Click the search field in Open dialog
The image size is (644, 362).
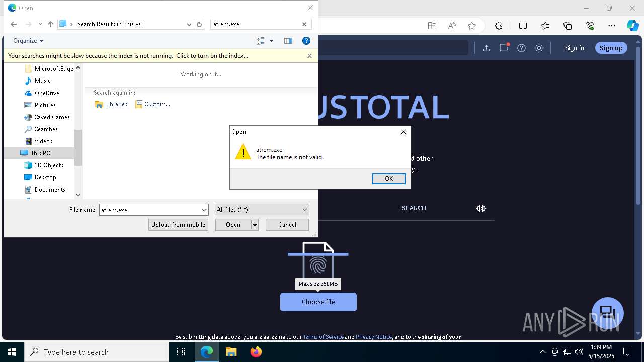[256, 24]
